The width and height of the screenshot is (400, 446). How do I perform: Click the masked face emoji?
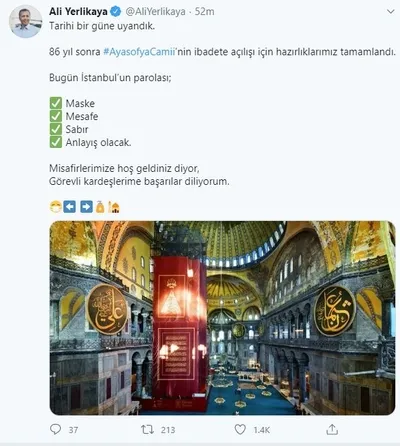(x=55, y=207)
